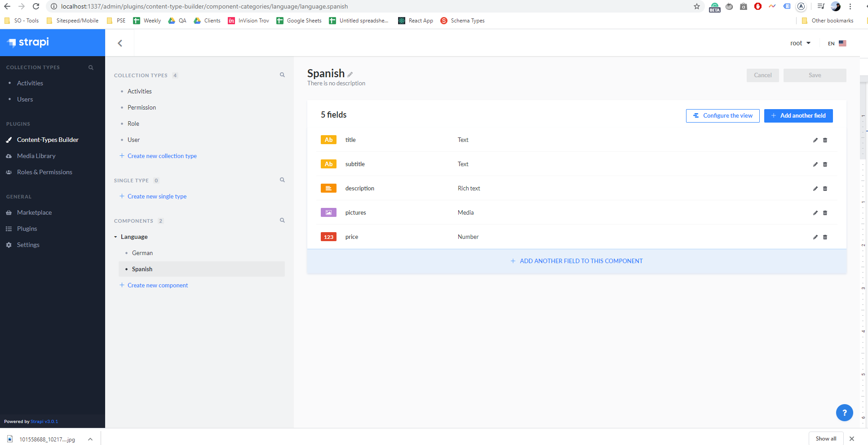This screenshot has height=445, width=868.
Task: Expand the downloaded jpg file options arrow
Action: [x=90, y=439]
